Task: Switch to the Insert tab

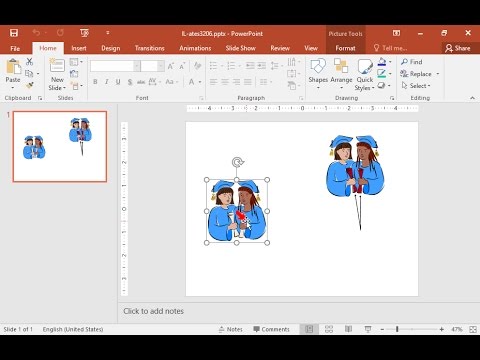Action: (x=79, y=48)
